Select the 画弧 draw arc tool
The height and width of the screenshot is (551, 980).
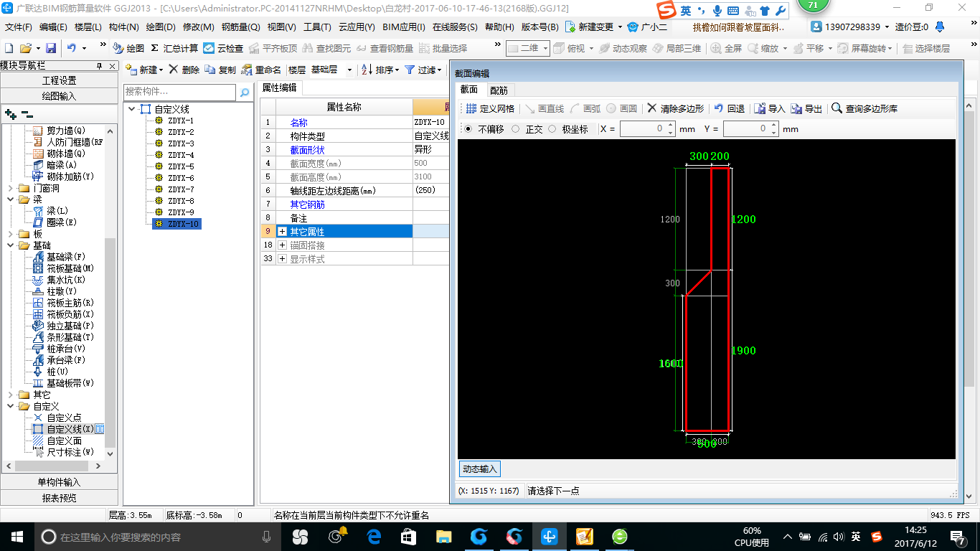click(x=585, y=109)
